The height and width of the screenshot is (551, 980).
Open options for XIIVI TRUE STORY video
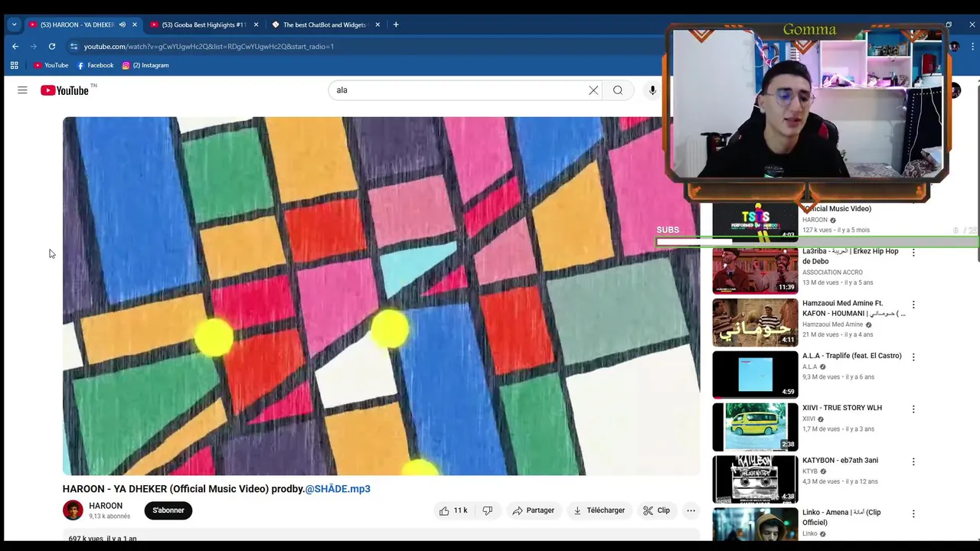click(913, 409)
